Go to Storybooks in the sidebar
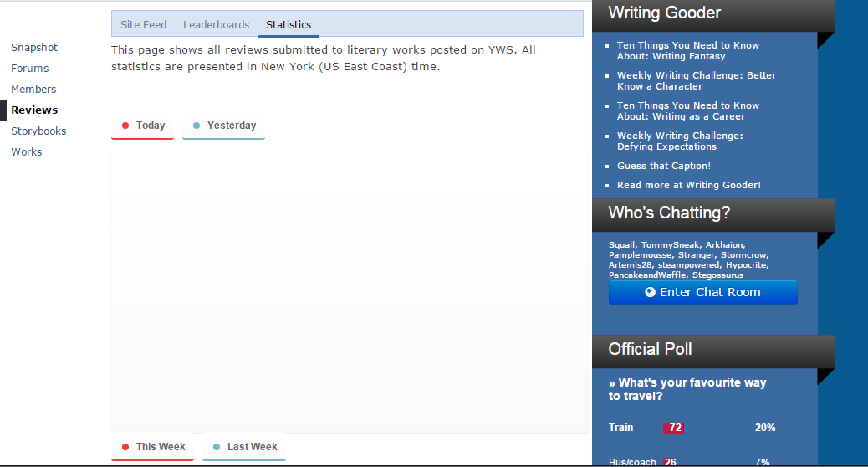Image resolution: width=868 pixels, height=467 pixels. (x=38, y=131)
